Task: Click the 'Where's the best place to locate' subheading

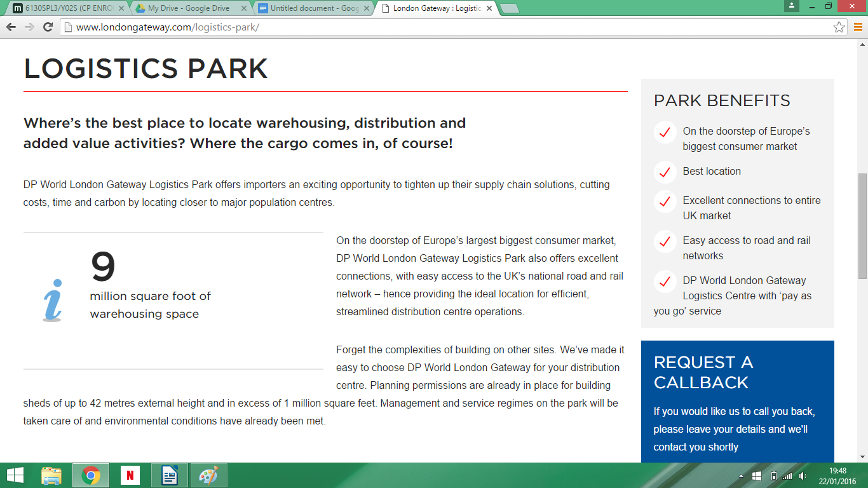Action: (x=245, y=133)
